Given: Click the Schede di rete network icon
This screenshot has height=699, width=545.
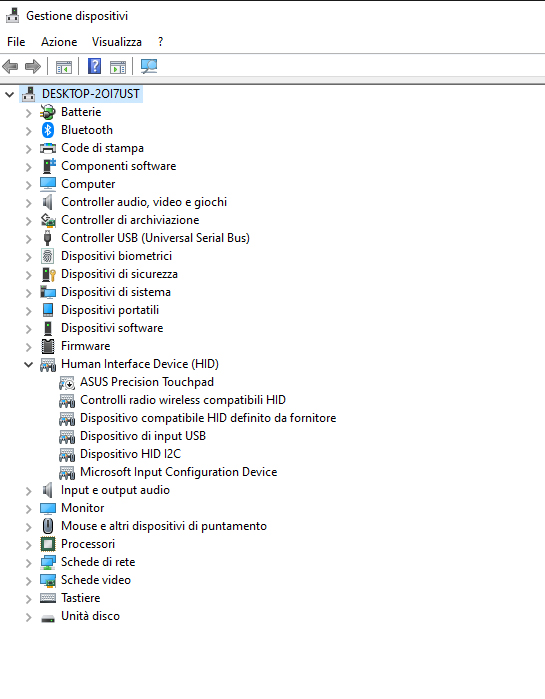Looking at the screenshot, I should (48, 562).
